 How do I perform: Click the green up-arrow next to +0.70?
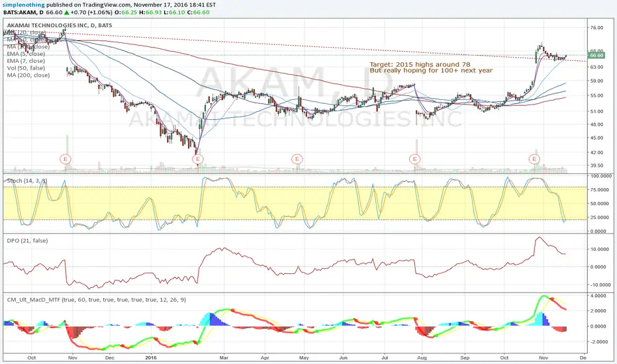[66, 13]
